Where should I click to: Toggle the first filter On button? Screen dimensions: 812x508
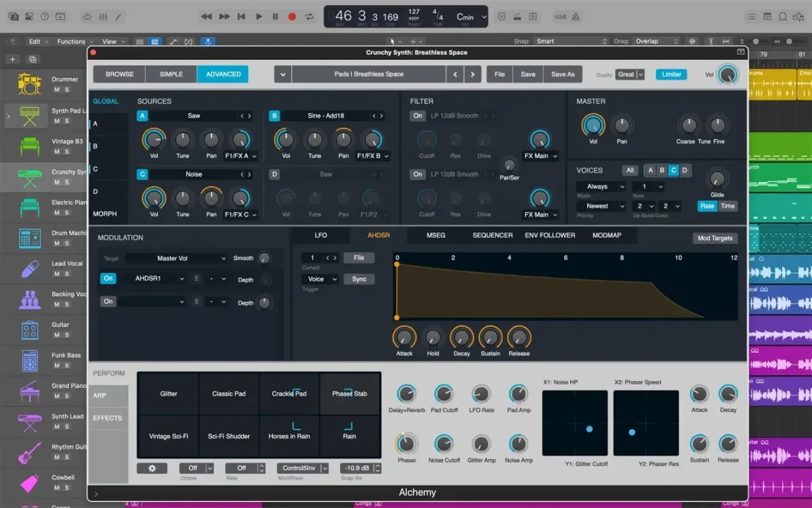point(417,116)
